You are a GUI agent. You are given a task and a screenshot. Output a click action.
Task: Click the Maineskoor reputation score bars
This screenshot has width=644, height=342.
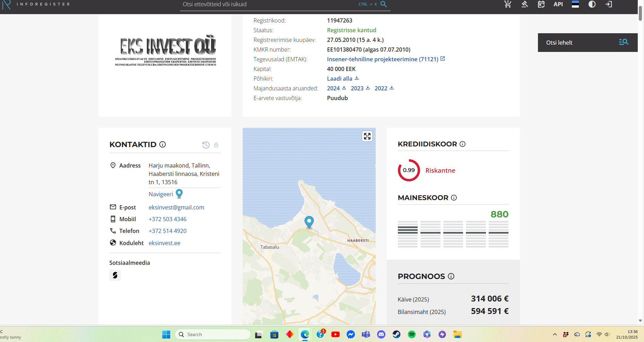pyautogui.click(x=453, y=234)
